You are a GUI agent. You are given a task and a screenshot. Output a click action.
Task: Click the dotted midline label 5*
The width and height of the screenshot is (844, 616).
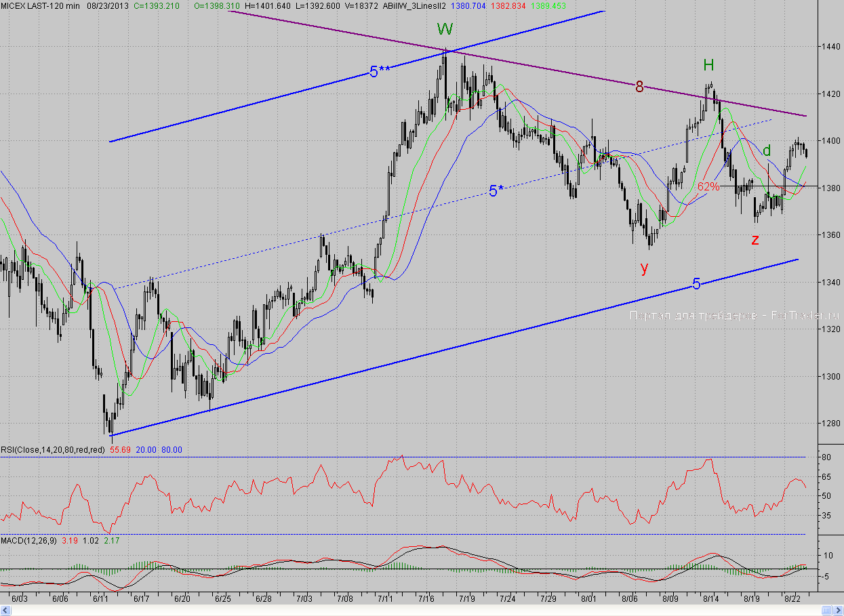point(496,191)
